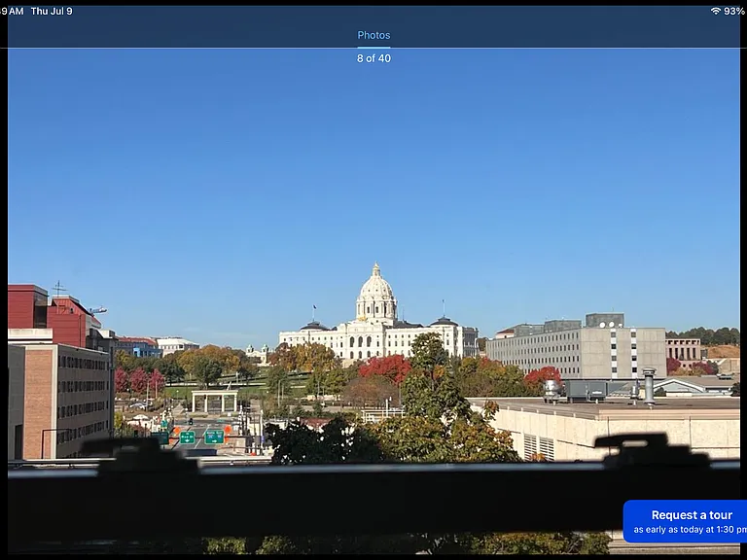Image resolution: width=747 pixels, height=560 pixels.
Task: Tap the Thu Jul 9 date
Action: pos(52,11)
